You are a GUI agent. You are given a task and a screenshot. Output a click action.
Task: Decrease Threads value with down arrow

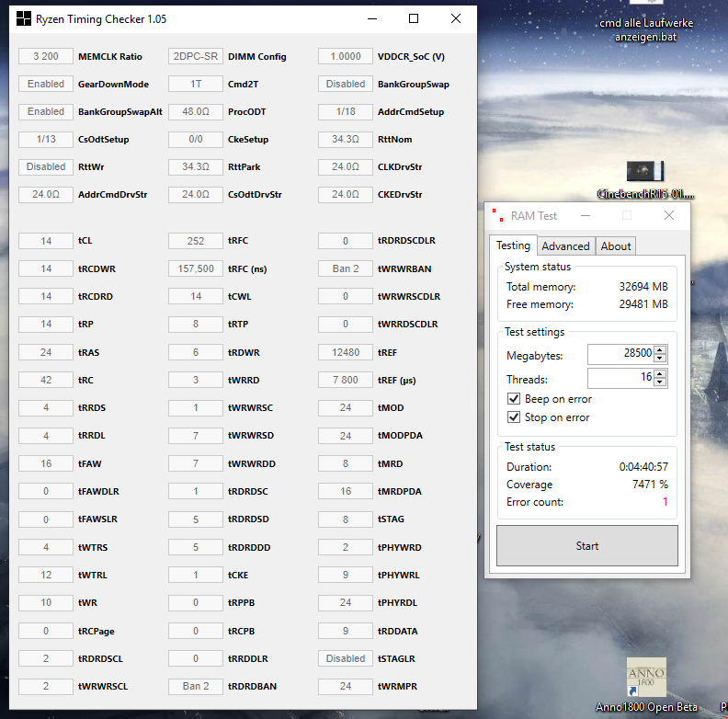[x=660, y=382]
